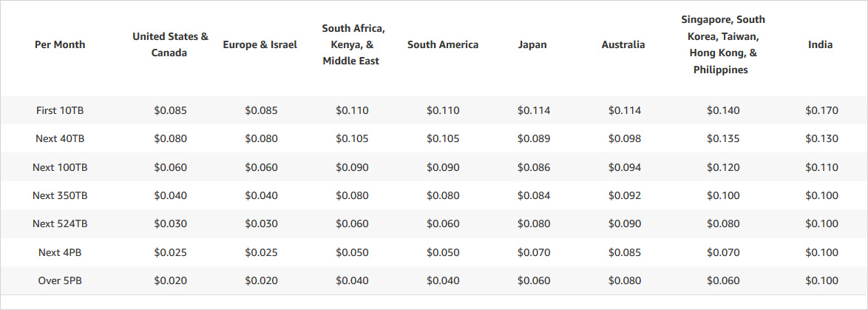868x310 pixels.
Task: Click the United States & Canada header
Action: coord(171,44)
